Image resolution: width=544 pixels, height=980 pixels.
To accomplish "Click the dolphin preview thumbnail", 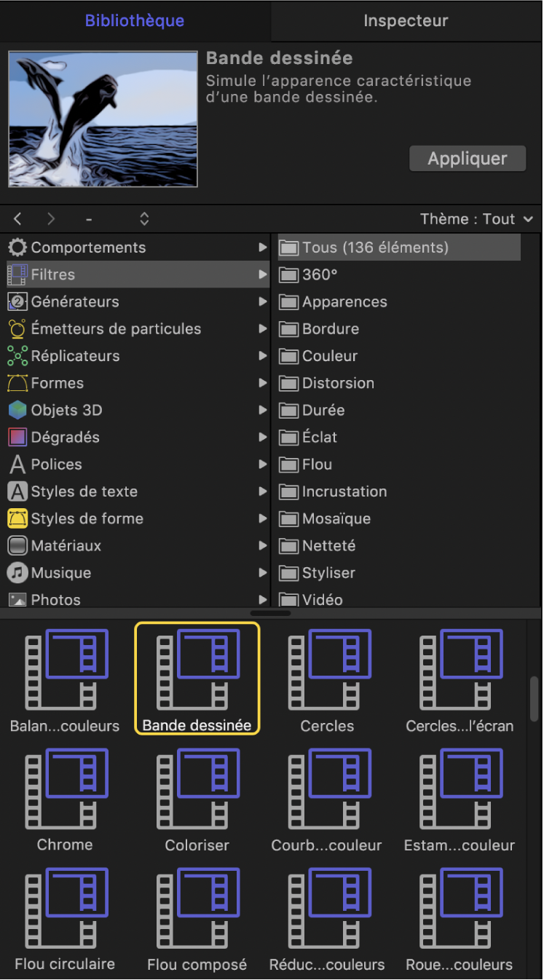I will tap(103, 119).
